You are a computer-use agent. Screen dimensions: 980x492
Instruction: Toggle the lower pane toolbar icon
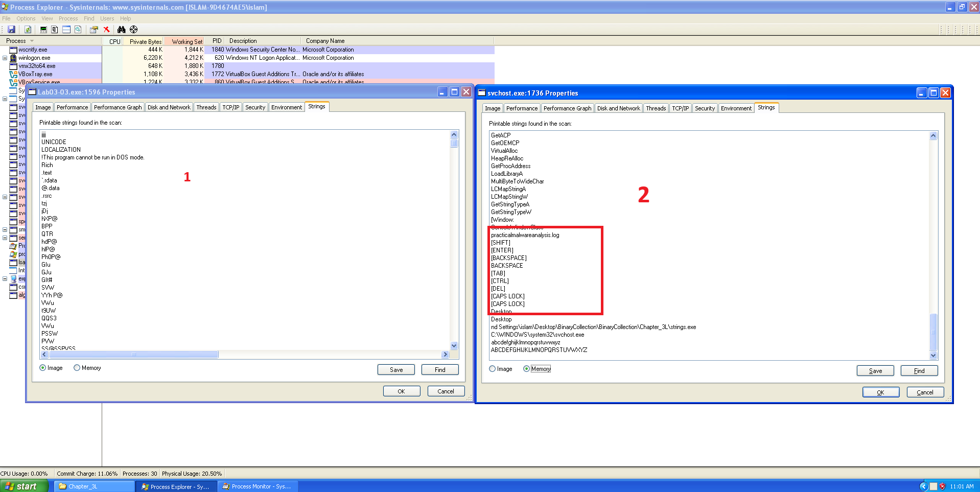point(66,30)
